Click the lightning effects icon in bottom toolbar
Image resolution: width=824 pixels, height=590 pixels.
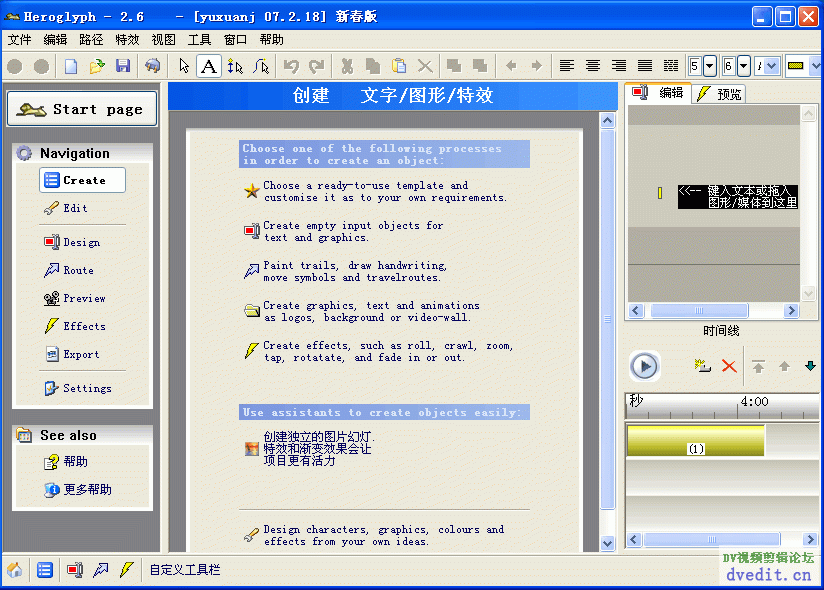[x=126, y=570]
